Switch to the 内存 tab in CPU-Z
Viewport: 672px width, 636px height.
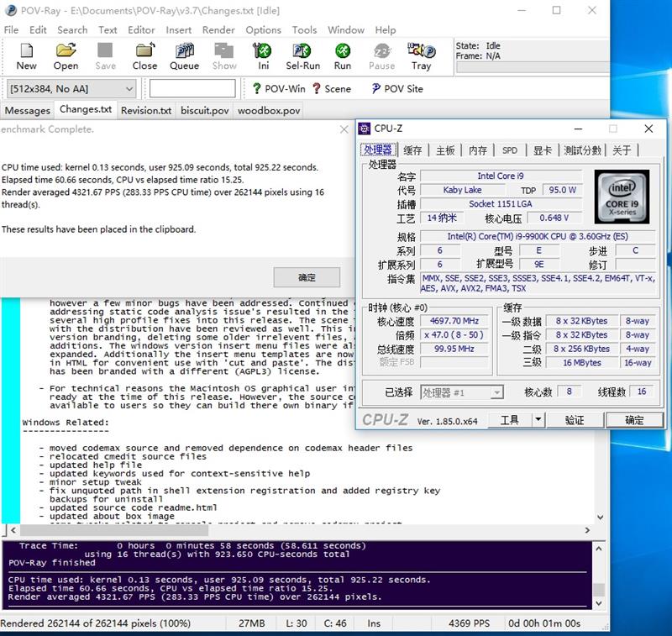[x=478, y=150]
